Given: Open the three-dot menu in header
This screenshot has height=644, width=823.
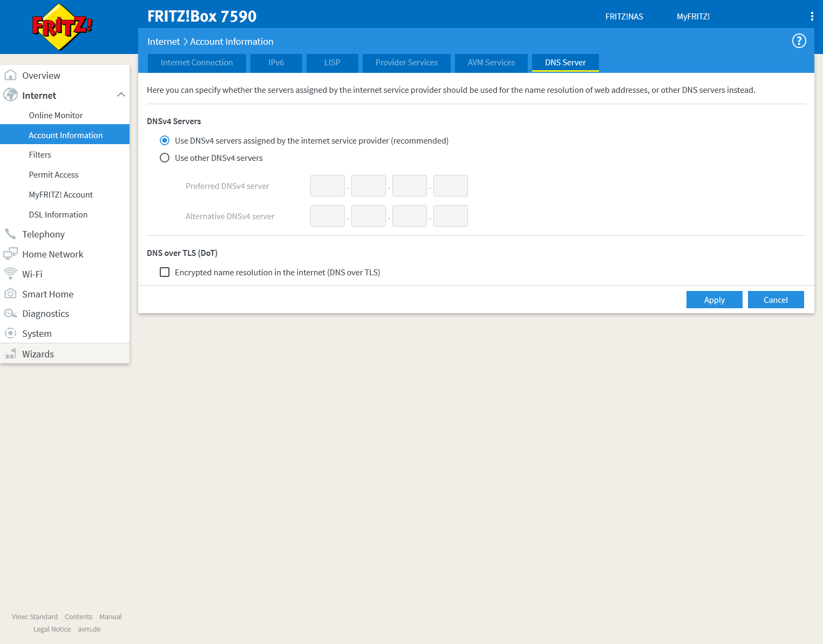Looking at the screenshot, I should 812,16.
